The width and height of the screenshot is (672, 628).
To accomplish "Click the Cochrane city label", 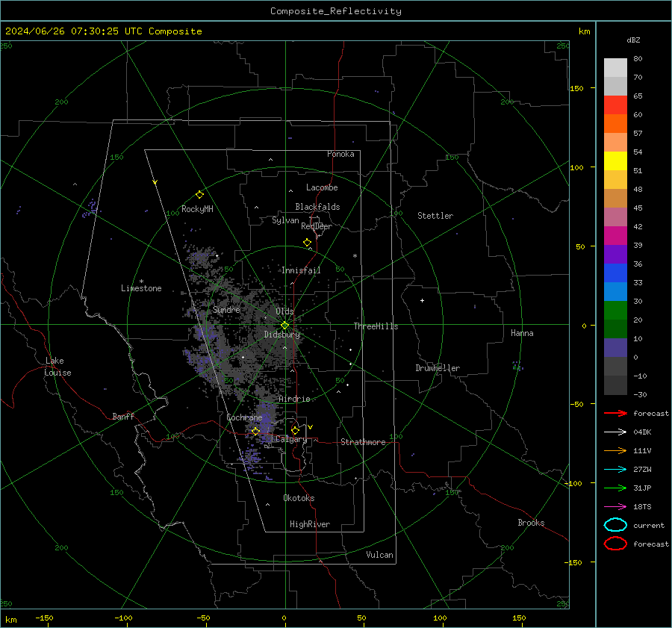I will 244,417.
